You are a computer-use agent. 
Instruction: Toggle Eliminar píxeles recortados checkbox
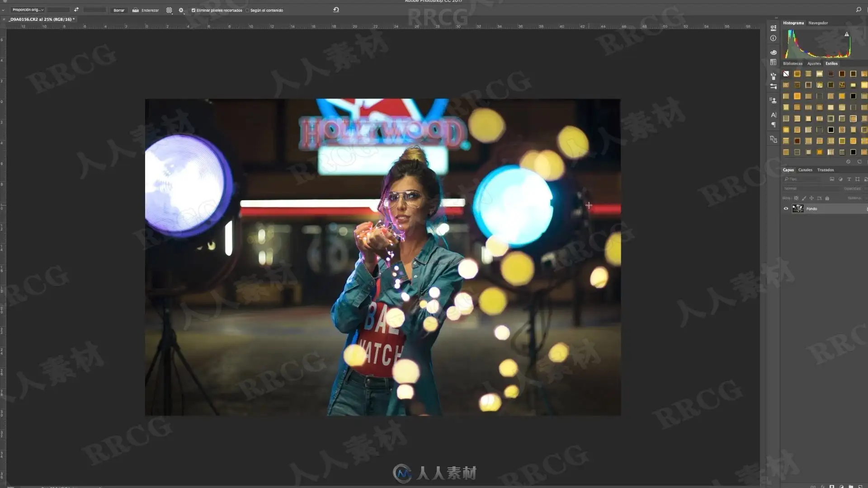point(193,10)
